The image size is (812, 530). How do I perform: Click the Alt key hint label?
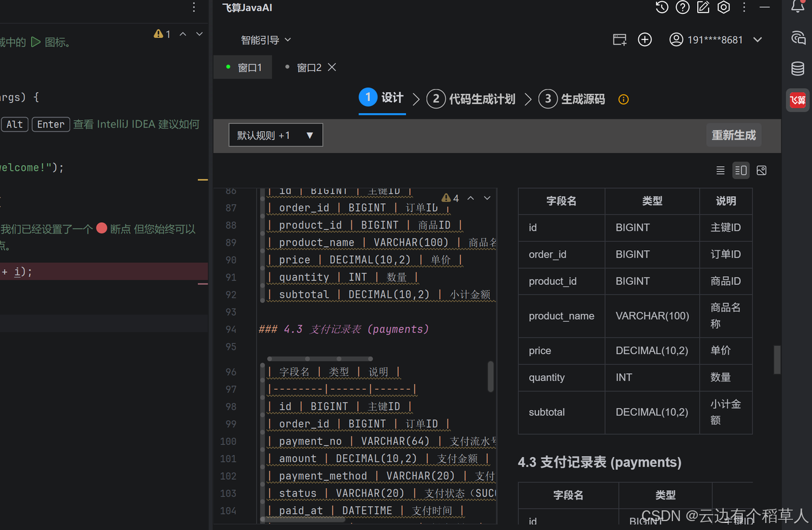[x=15, y=124]
